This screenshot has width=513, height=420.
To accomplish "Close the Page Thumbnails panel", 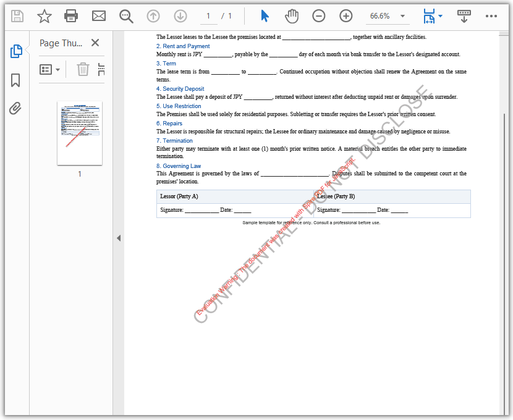I will [95, 43].
